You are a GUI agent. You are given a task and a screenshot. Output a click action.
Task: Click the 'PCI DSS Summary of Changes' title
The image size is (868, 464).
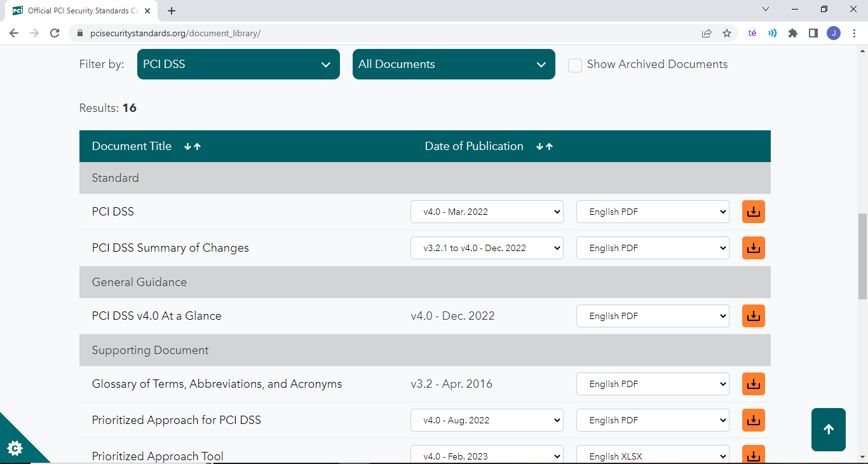click(x=170, y=248)
